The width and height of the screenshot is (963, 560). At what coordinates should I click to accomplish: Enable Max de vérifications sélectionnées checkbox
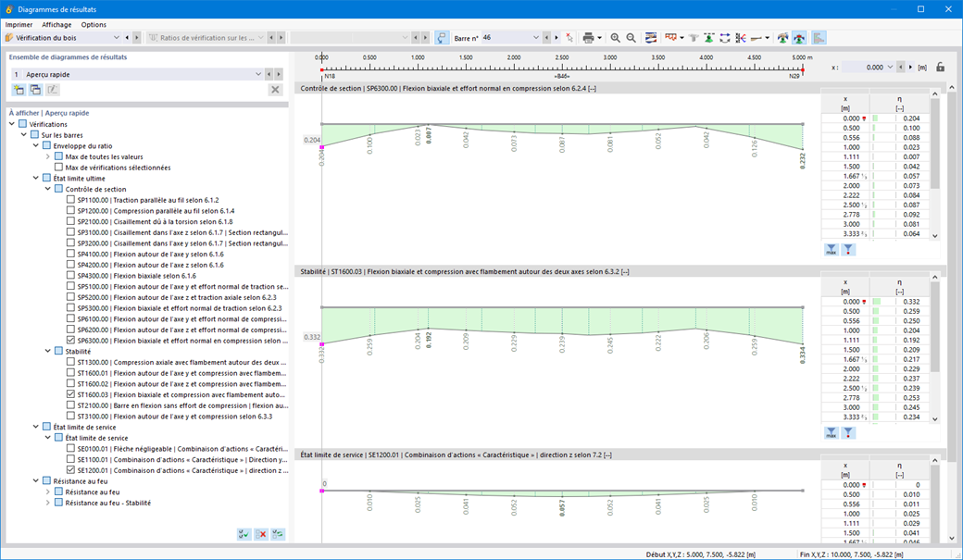tap(59, 167)
